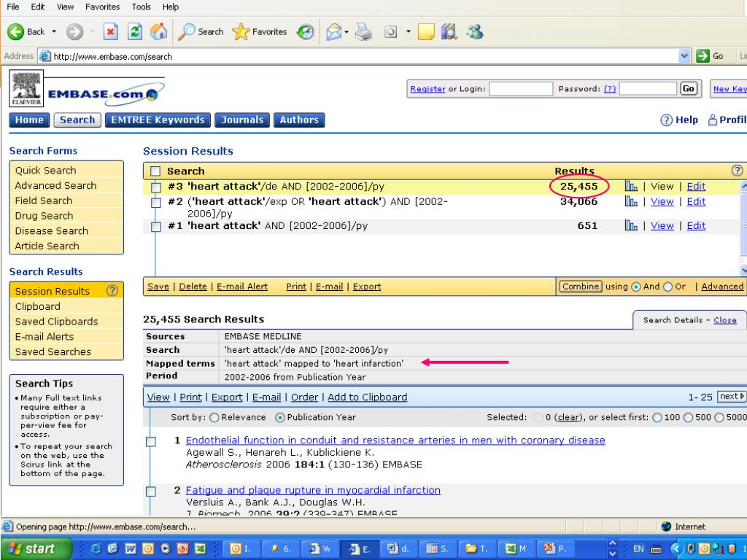Stop page loading with the red X icon
Screen dimensions: 747x560
point(111,32)
